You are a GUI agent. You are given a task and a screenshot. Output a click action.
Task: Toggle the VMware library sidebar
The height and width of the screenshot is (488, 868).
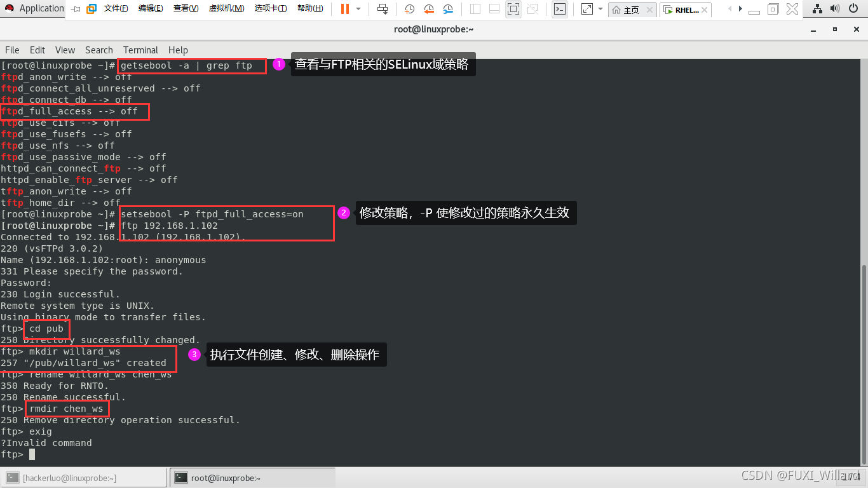click(x=475, y=9)
